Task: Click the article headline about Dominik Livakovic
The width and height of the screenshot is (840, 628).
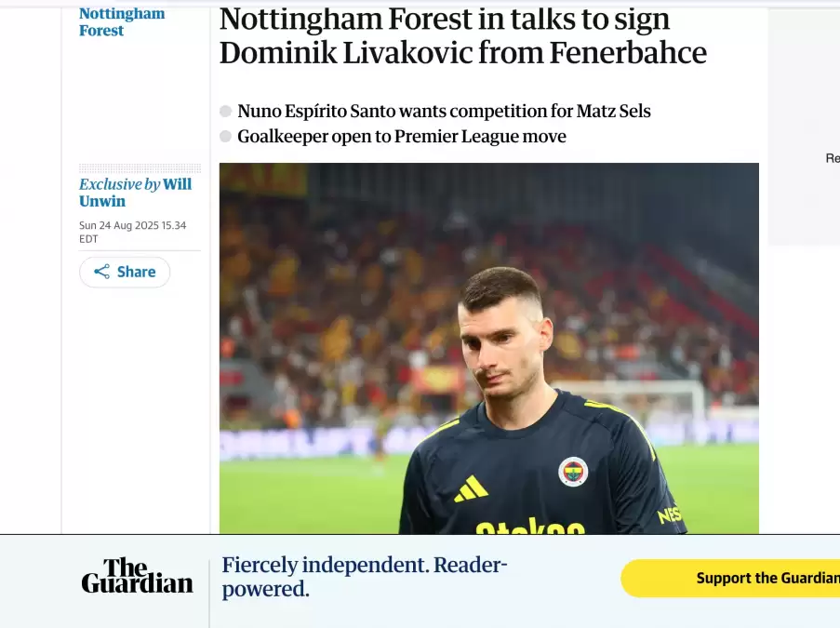Action: pos(462,36)
